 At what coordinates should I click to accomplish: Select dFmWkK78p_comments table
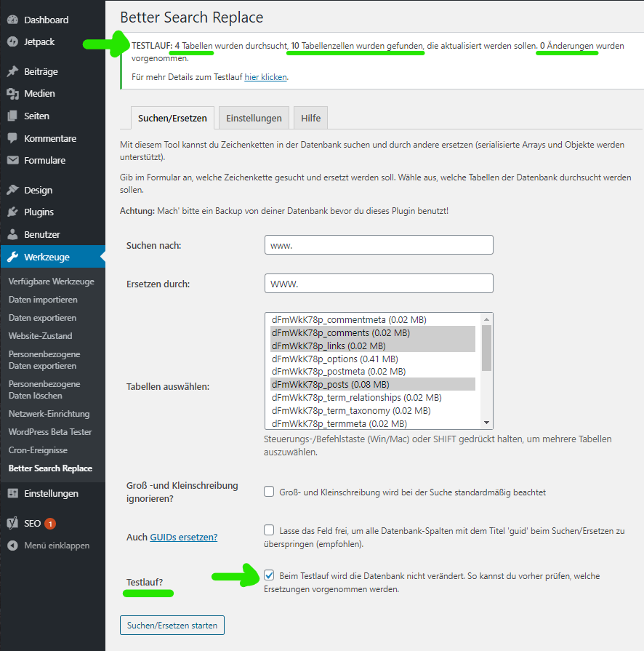pyautogui.click(x=373, y=332)
